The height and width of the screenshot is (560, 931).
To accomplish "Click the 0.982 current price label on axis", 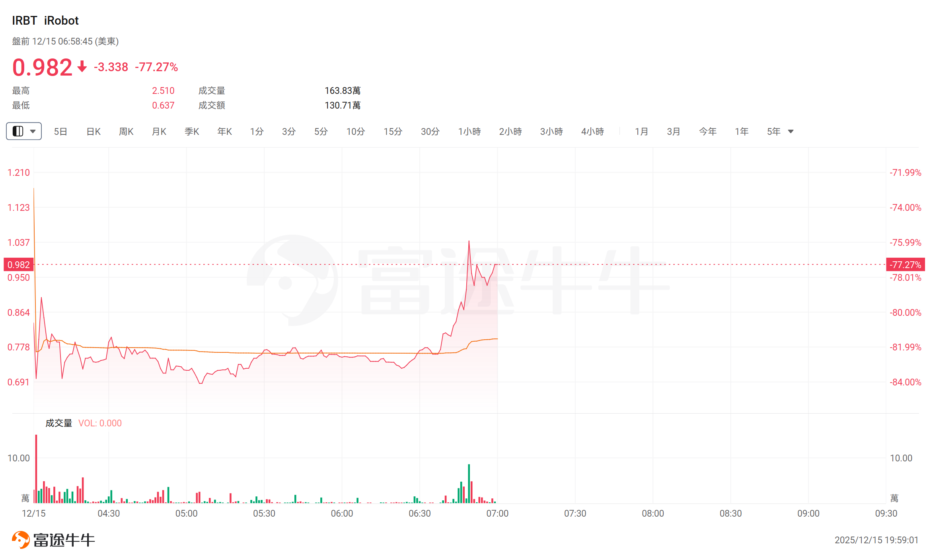I will click(19, 264).
